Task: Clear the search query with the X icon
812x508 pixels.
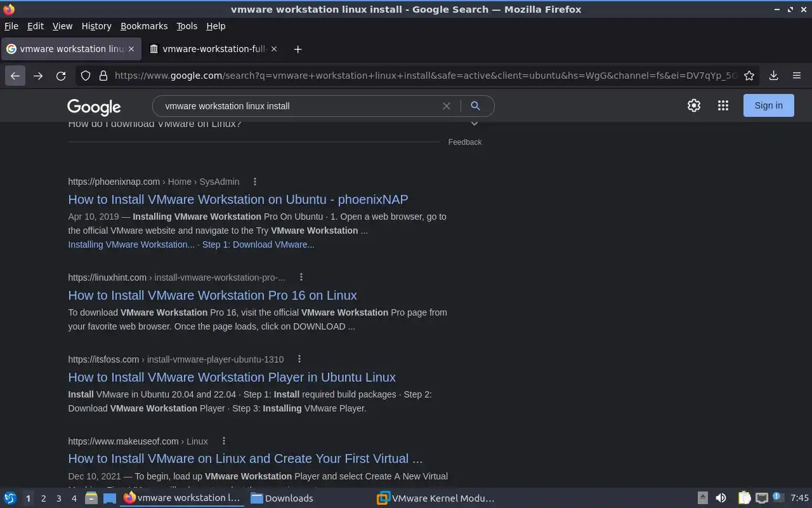Action: (447, 106)
